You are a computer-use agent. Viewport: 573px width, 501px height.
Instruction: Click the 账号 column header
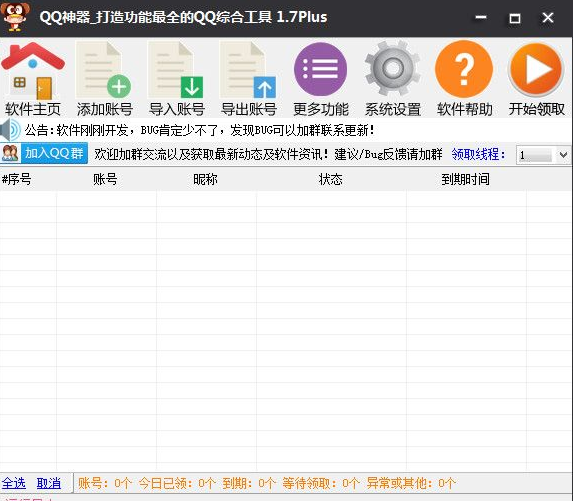coord(105,179)
